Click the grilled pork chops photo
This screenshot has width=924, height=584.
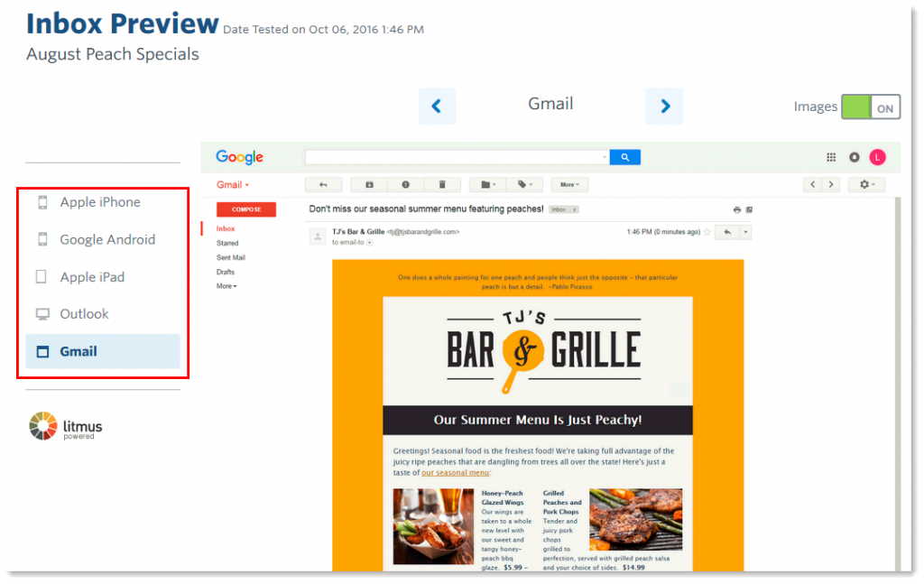pos(636,519)
